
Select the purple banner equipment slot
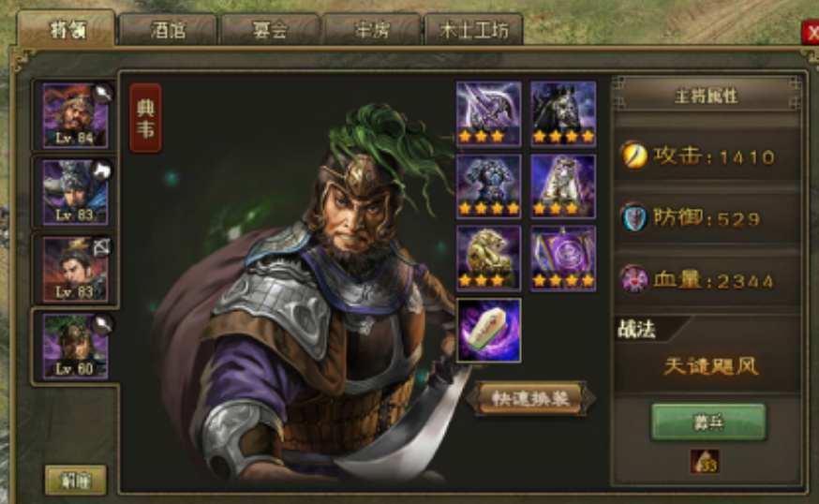563,258
